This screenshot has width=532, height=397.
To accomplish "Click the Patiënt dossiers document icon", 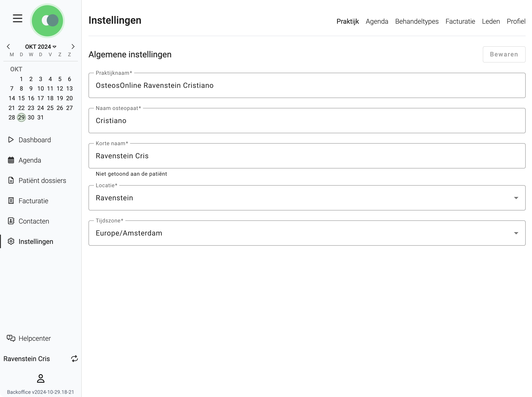I will (x=11, y=180).
